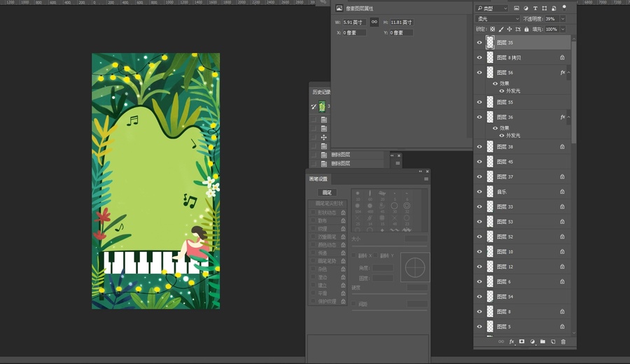Screen dimensions: 630x364
Task: Click the width W input field
Action: tap(354, 22)
